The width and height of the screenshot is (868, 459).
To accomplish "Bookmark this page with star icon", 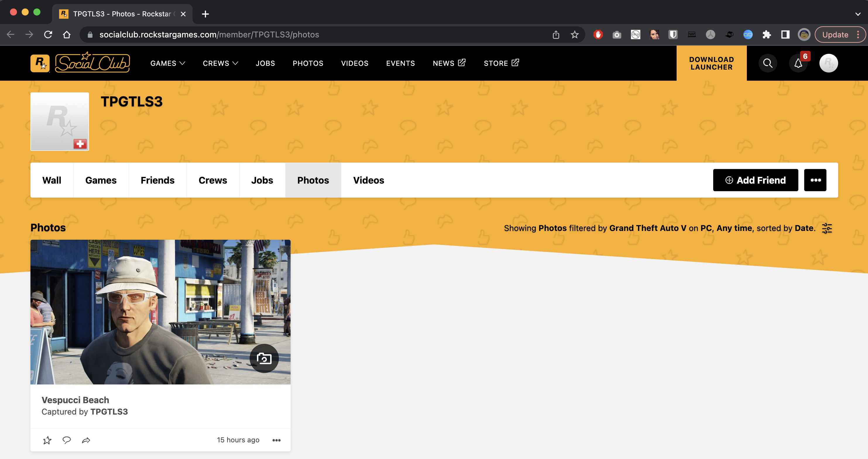I will pos(575,34).
